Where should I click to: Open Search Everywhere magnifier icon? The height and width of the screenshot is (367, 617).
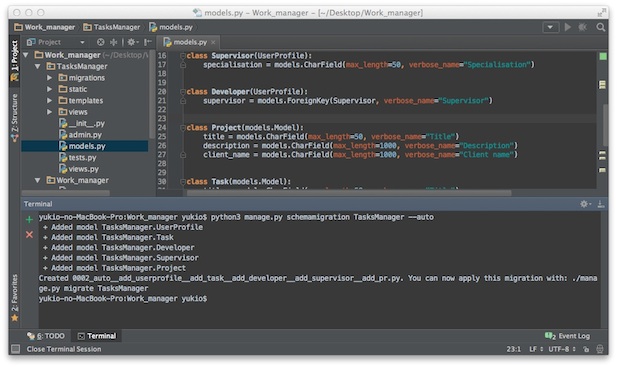point(600,27)
